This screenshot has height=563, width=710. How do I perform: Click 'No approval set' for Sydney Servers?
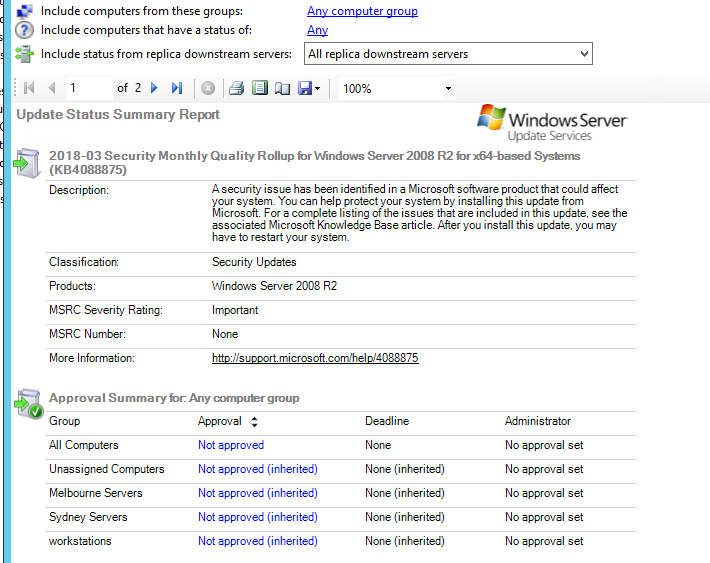[544, 517]
